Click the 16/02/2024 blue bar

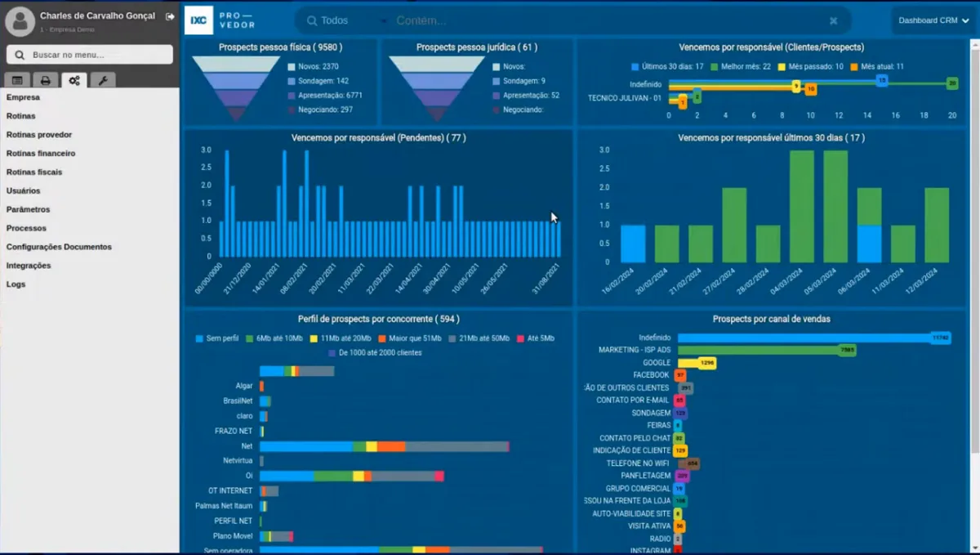tap(633, 244)
